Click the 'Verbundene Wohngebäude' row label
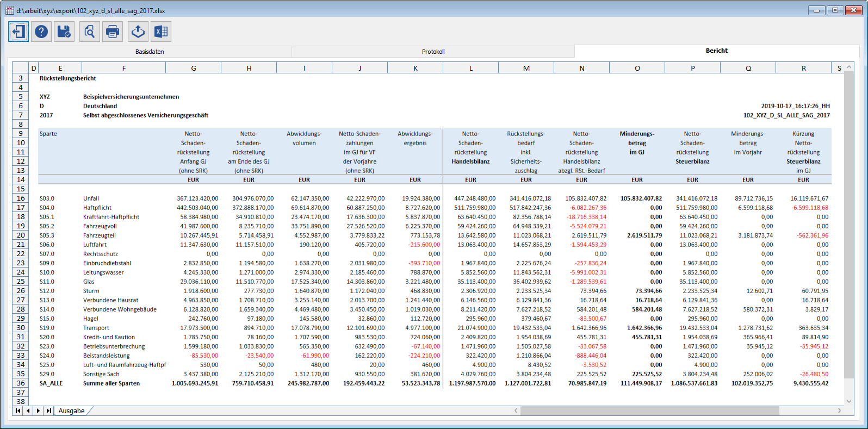The height and width of the screenshot is (429, 868). click(x=120, y=309)
